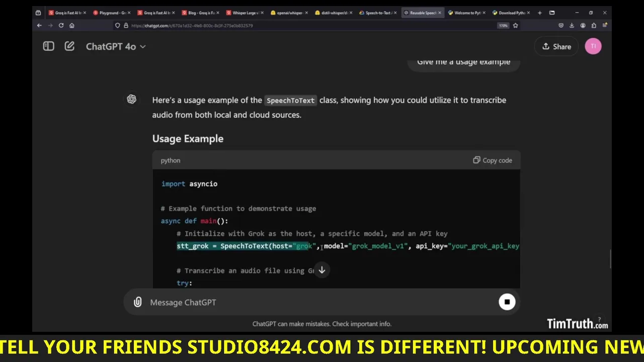Share this conversation
This screenshot has height=362, width=644.
click(556, 46)
